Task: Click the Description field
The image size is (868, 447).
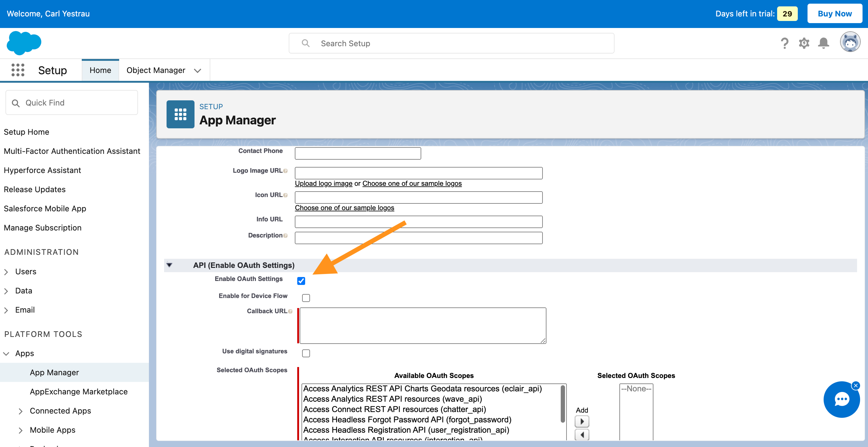Action: (x=418, y=238)
